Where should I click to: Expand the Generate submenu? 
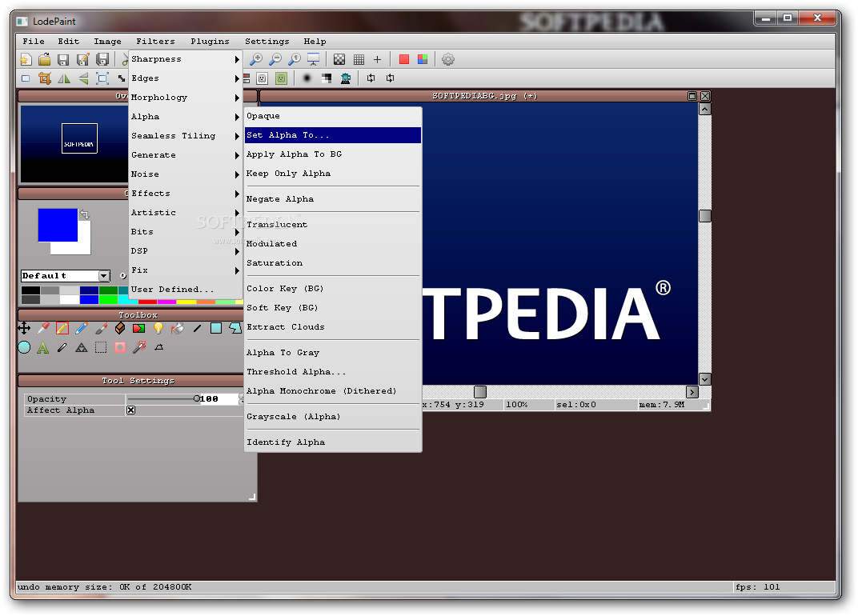click(x=186, y=155)
